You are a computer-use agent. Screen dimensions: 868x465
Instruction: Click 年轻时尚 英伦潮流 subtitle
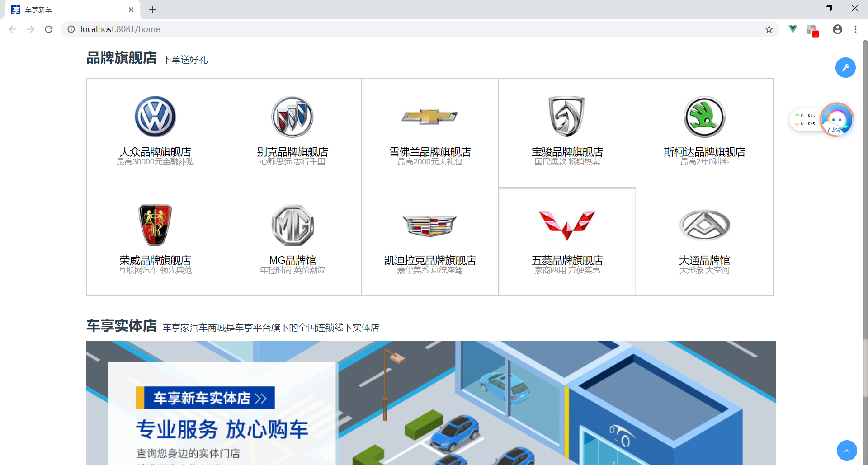292,270
